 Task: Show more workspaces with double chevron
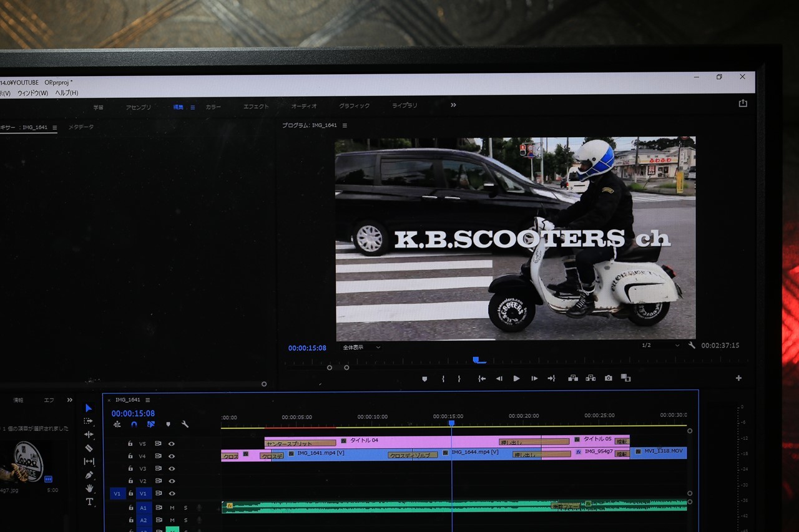(x=453, y=105)
